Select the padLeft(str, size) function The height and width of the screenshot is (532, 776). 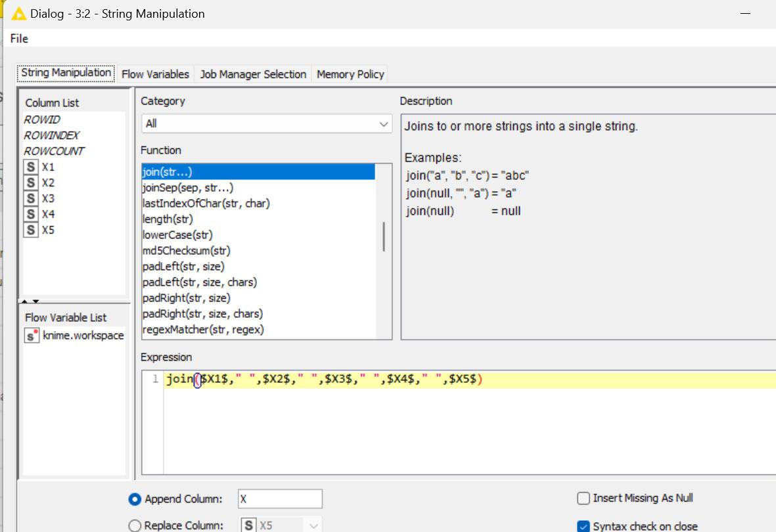pos(258,267)
